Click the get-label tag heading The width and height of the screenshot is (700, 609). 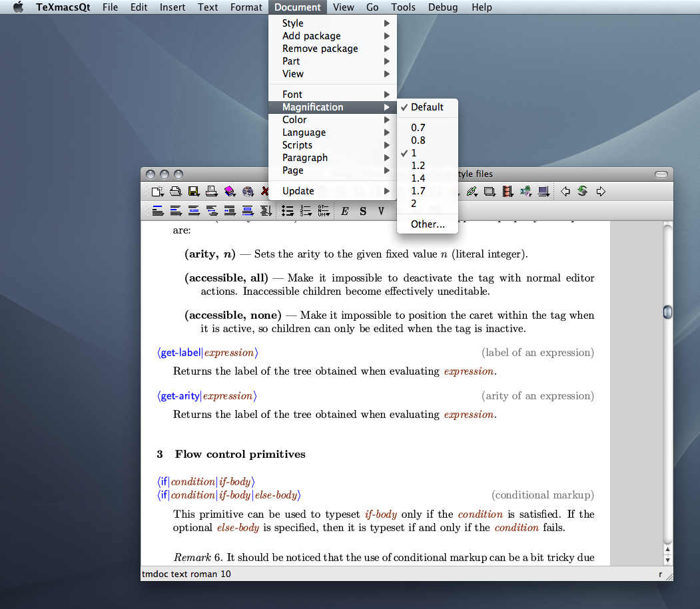[x=208, y=353]
